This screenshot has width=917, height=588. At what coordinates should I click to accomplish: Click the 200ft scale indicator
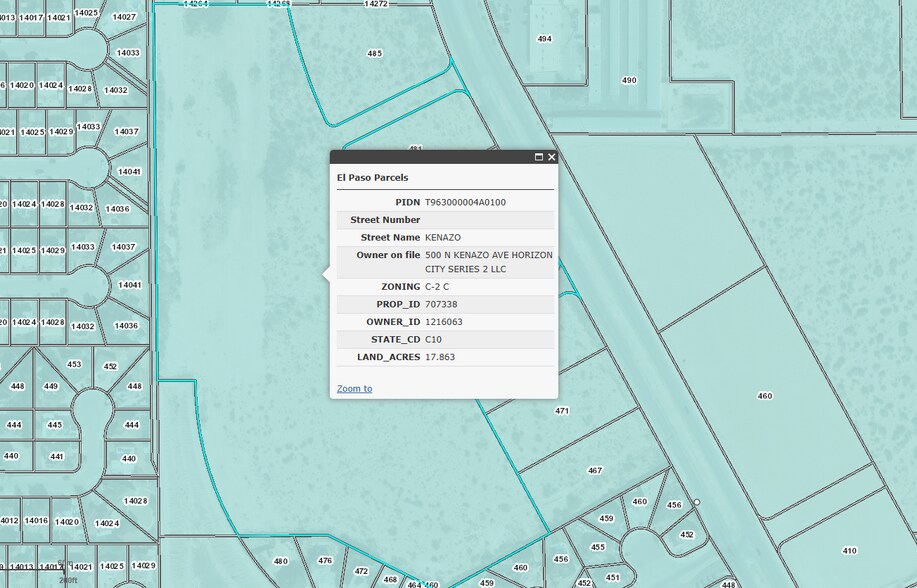click(66, 579)
